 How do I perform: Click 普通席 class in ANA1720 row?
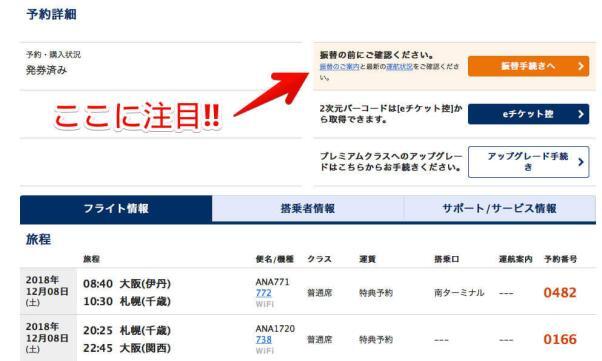point(319,340)
